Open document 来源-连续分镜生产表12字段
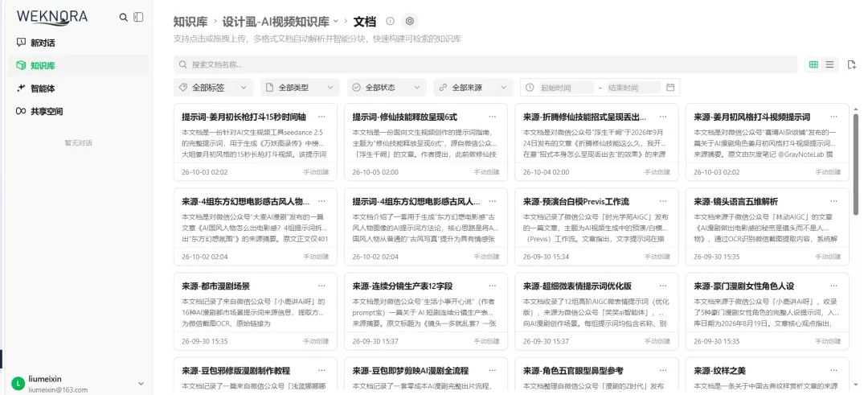This screenshot has width=868, height=395. point(403,286)
